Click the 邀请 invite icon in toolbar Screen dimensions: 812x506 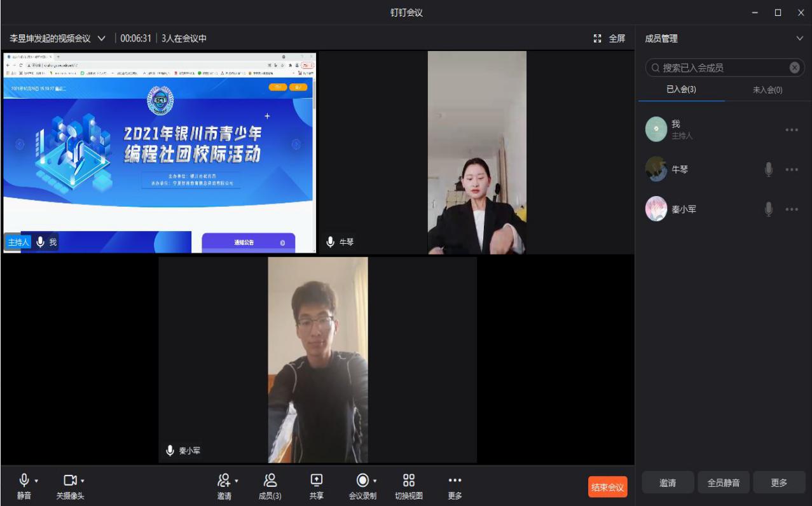[223, 481]
